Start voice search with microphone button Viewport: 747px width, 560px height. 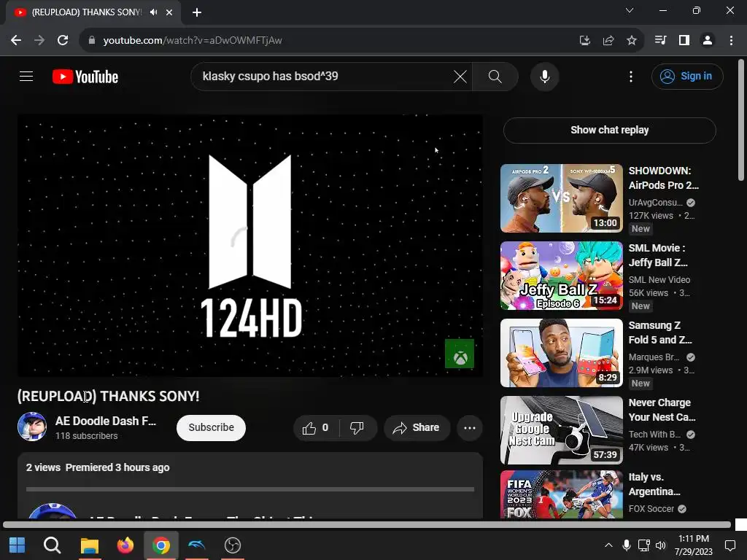tap(544, 76)
